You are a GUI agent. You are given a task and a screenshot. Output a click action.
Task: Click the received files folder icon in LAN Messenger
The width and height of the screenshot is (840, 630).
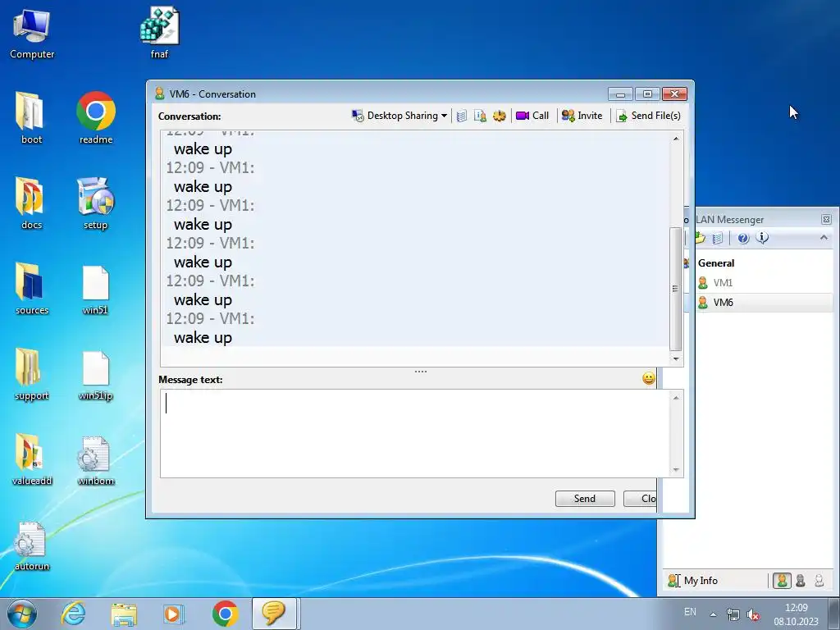(701, 238)
